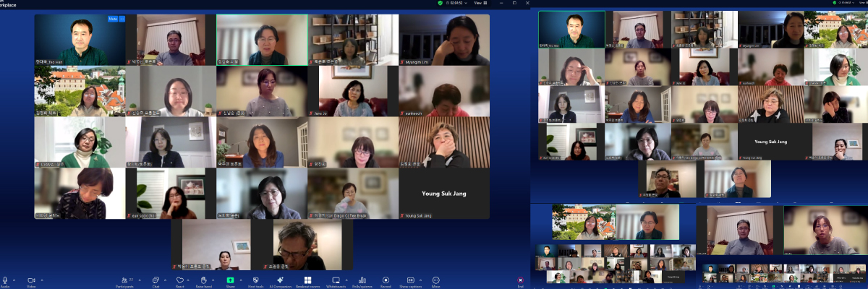Start meeting recording with Record

pos(386,280)
